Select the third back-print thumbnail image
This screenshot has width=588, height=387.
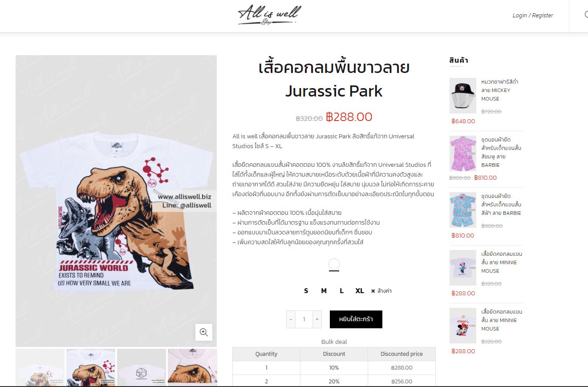click(x=142, y=367)
